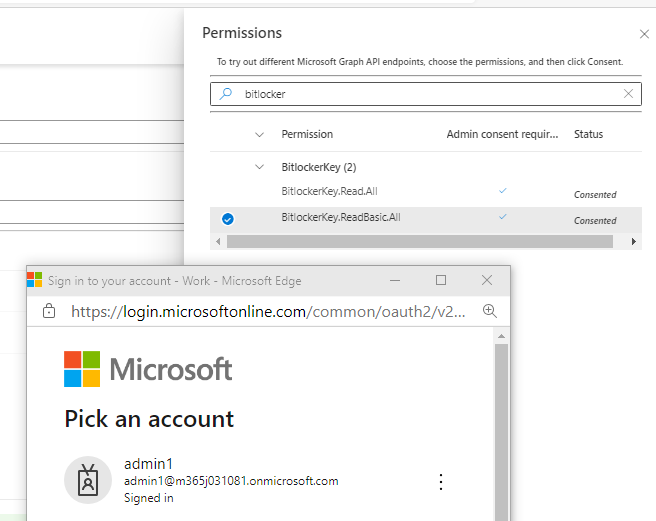Close the Permissions panel
This screenshot has height=521, width=656.
(644, 34)
